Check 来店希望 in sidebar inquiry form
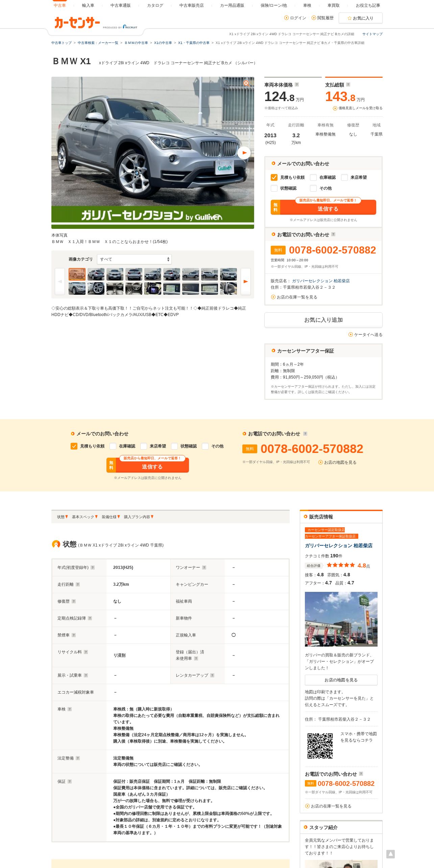 pos(344,177)
